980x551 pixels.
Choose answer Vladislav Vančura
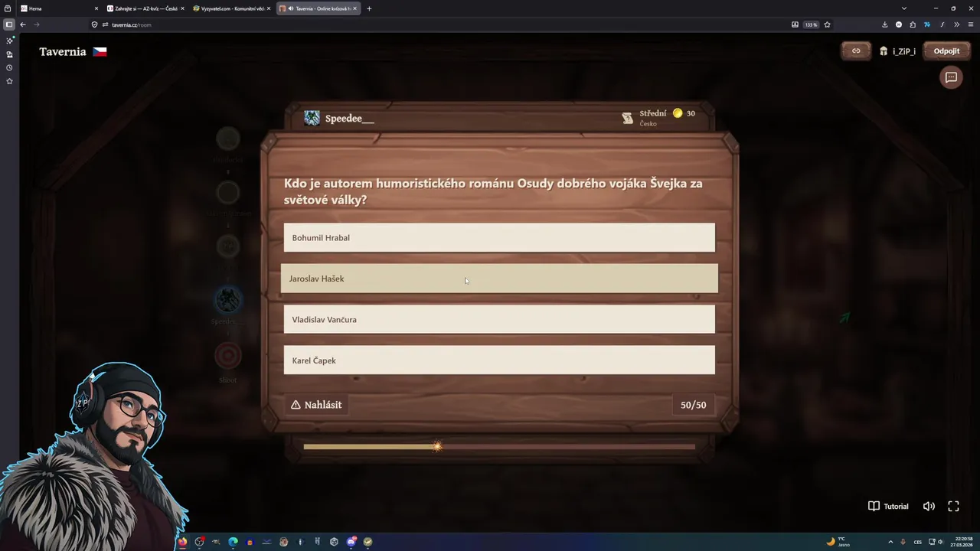499,319
